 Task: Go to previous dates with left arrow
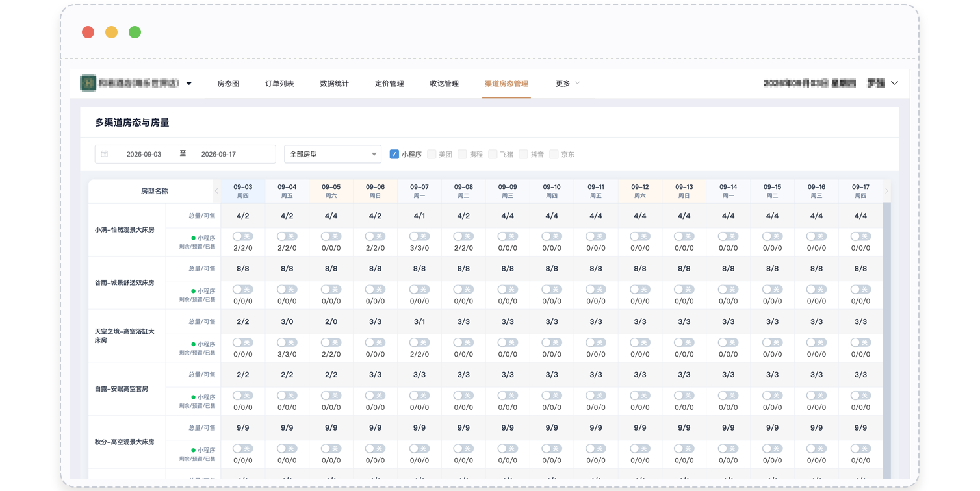216,191
